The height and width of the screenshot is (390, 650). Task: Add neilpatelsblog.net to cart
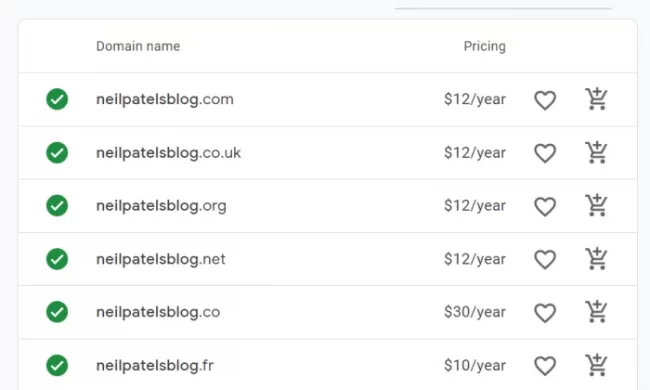coord(596,259)
